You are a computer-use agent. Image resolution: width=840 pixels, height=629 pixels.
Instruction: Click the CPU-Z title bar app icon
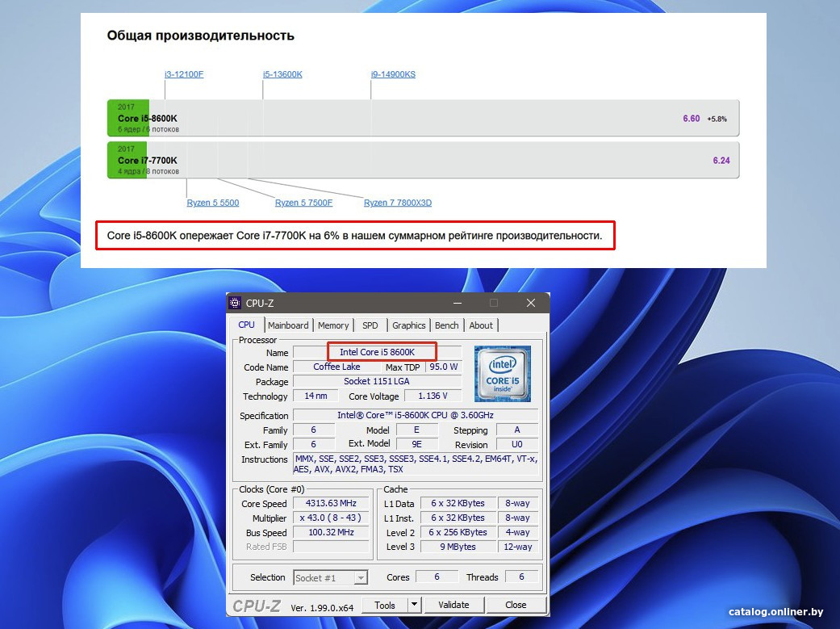[x=236, y=303]
